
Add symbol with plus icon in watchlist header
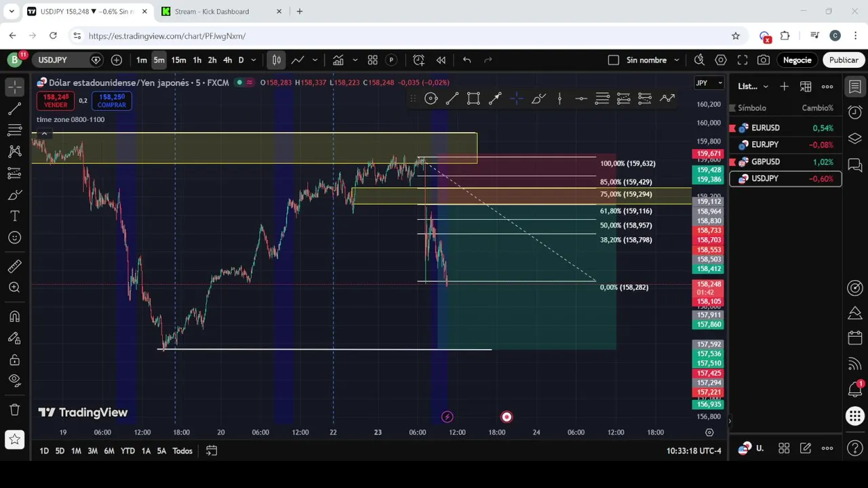click(x=784, y=86)
